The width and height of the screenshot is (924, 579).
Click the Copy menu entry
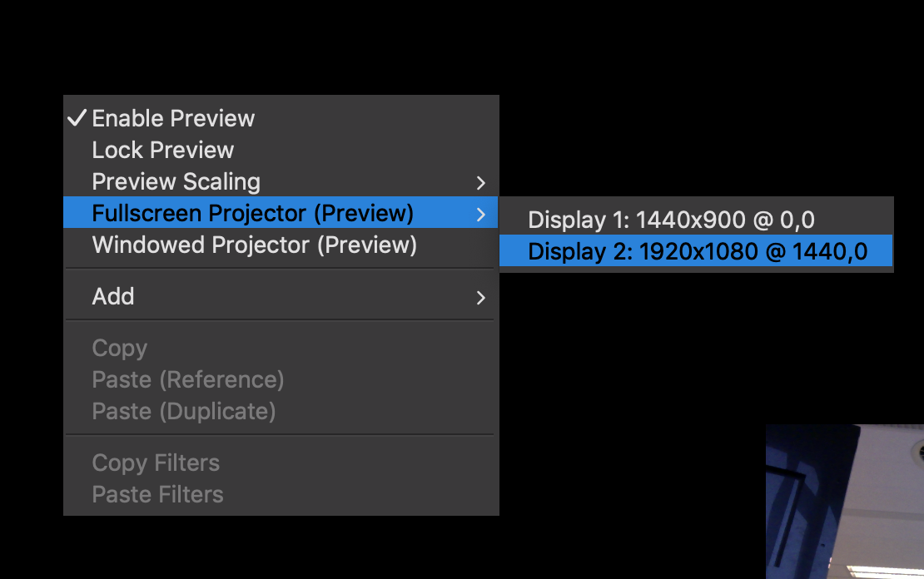tap(120, 348)
